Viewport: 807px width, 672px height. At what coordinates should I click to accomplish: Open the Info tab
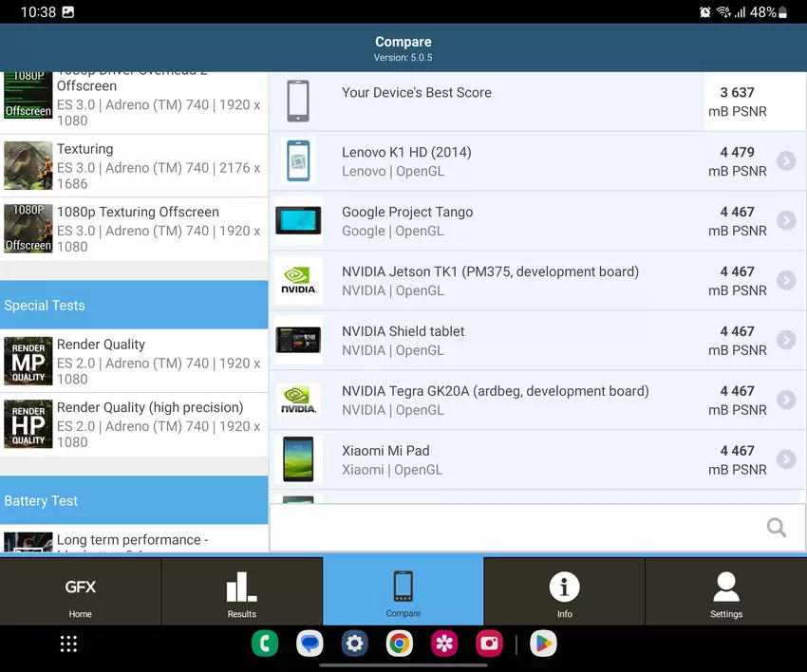pyautogui.click(x=564, y=592)
